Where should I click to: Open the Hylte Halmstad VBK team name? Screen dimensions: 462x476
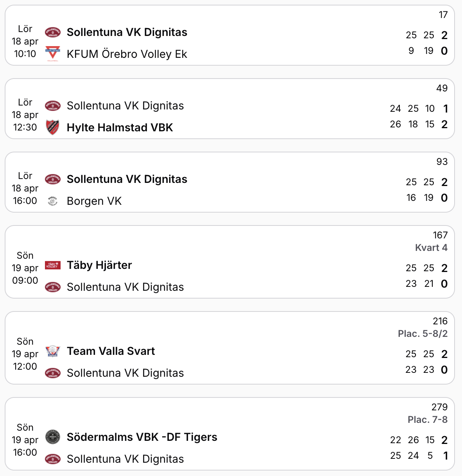tap(120, 127)
